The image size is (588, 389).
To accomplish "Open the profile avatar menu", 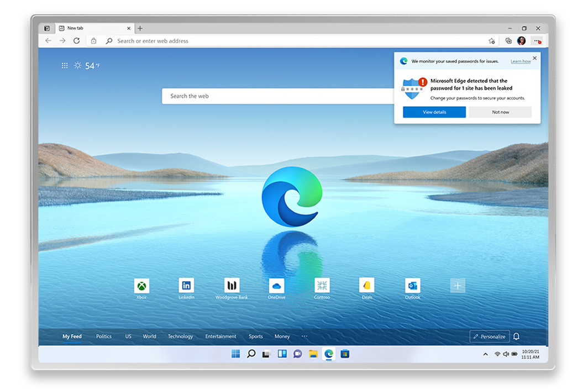I will pyautogui.click(x=521, y=41).
